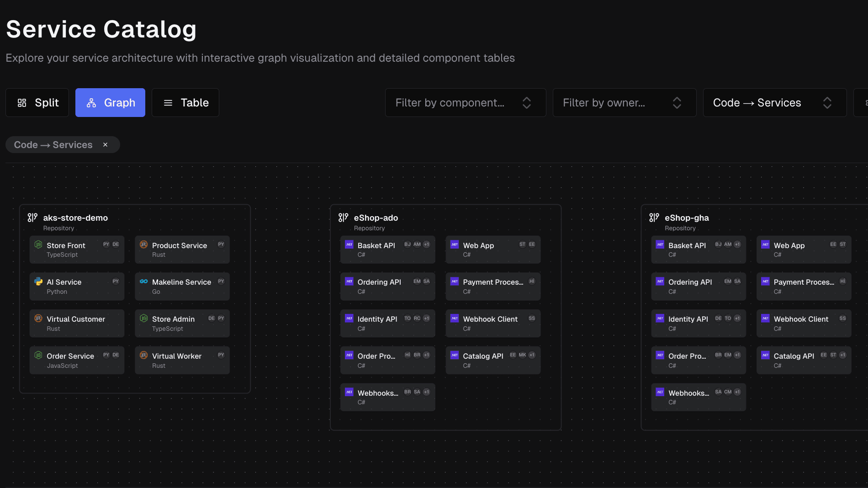Click the JavaScript icon on Order Service
This screenshot has height=488, width=868.
38,355
